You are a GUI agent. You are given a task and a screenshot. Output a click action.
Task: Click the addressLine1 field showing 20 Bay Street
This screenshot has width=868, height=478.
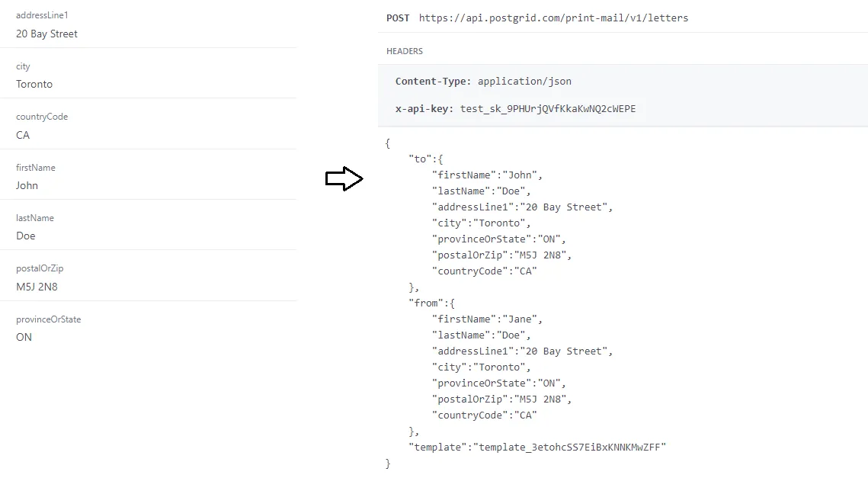[x=46, y=34]
